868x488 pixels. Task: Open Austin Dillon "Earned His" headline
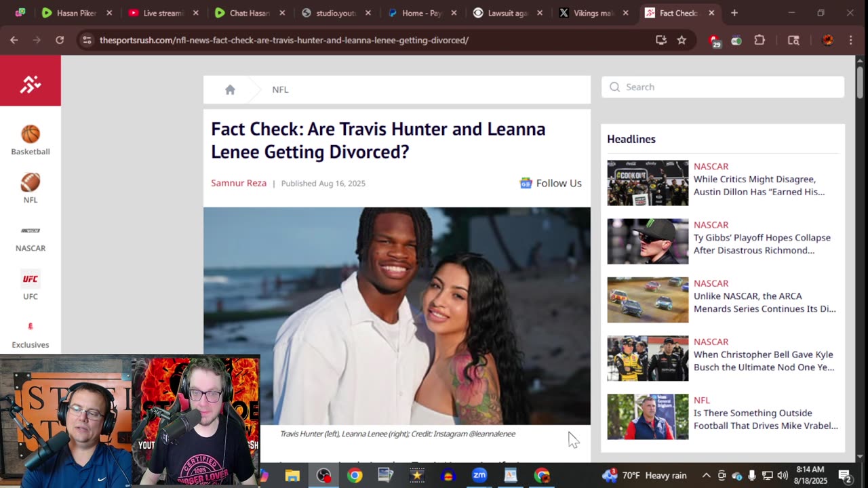point(759,186)
